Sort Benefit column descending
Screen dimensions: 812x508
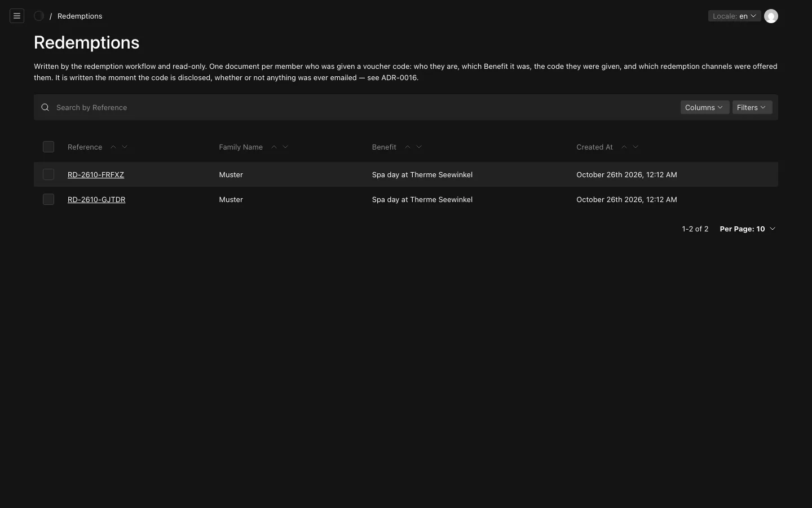[x=419, y=147]
